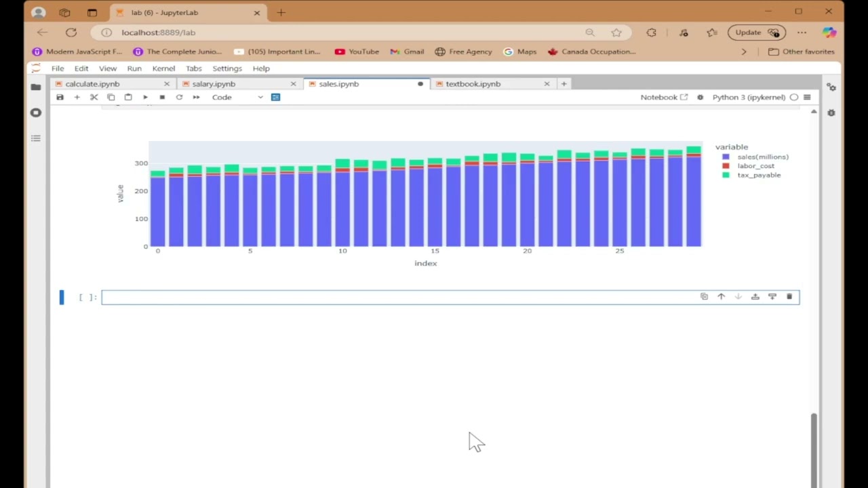The height and width of the screenshot is (488, 868).
Task: Refresh the browser page
Action: click(x=71, y=33)
